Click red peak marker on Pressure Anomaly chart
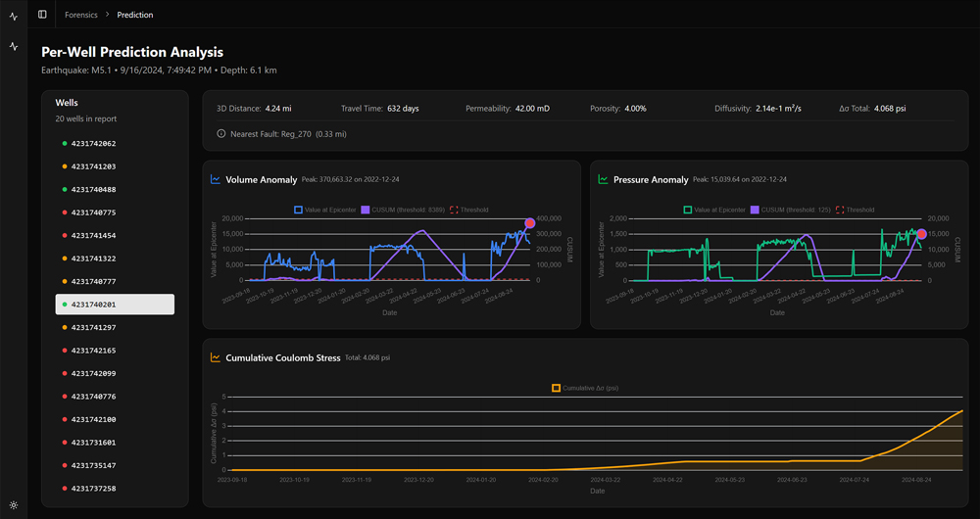Image resolution: width=980 pixels, height=519 pixels. coord(921,234)
